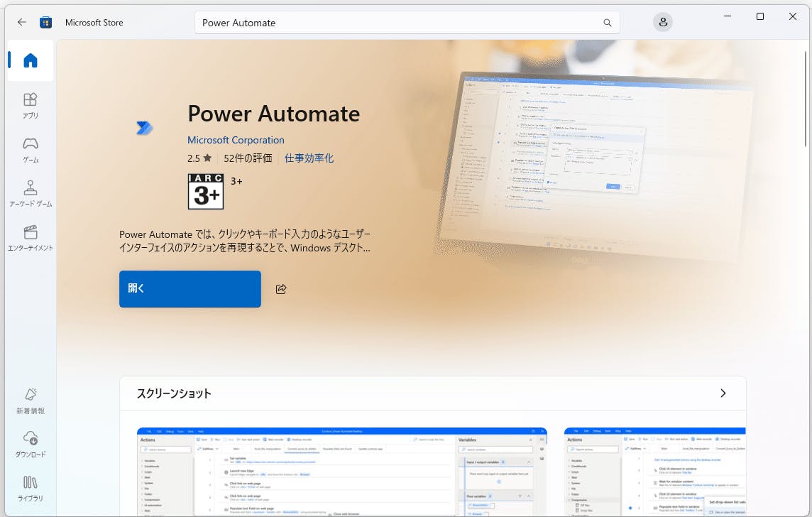Click the vertical scrollbar on the page
The height and width of the screenshot is (517, 812).
[x=806, y=99]
